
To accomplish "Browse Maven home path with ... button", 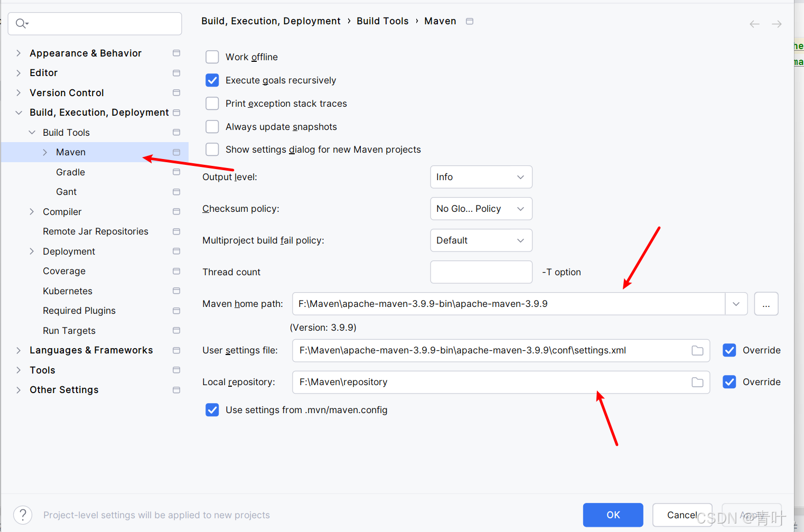I will pyautogui.click(x=766, y=304).
